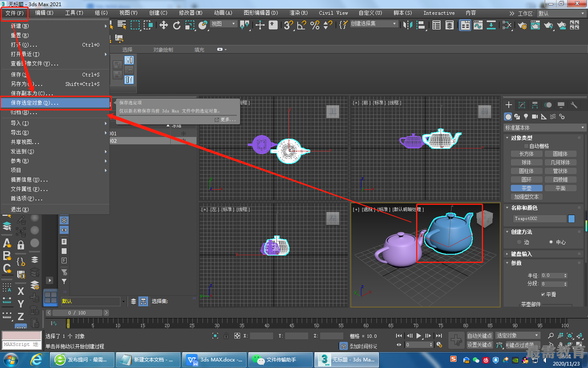The image size is (588, 368).
Task: Toggle Percent Snap icon
Action: [x=315, y=25]
